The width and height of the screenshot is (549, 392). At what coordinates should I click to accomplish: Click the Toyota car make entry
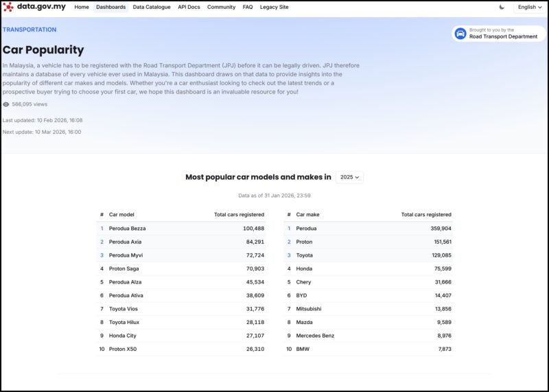(304, 255)
